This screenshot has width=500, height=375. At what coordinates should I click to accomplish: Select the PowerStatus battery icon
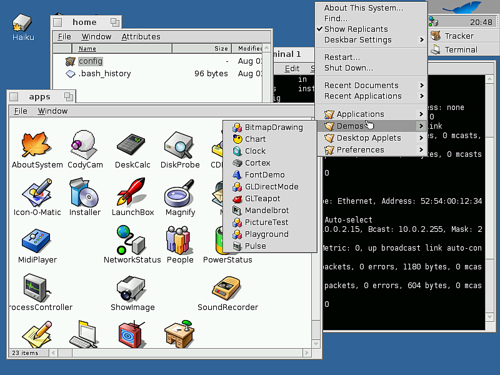click(219, 240)
